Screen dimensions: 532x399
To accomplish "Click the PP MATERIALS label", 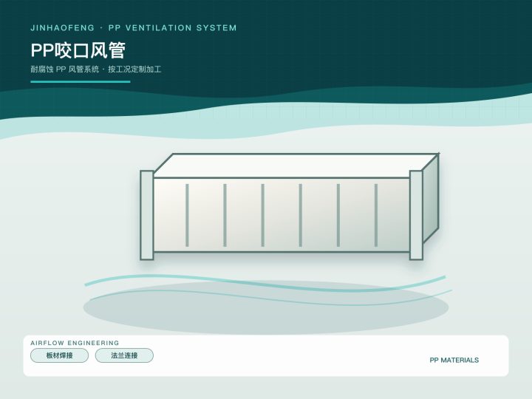I will (x=454, y=360).
